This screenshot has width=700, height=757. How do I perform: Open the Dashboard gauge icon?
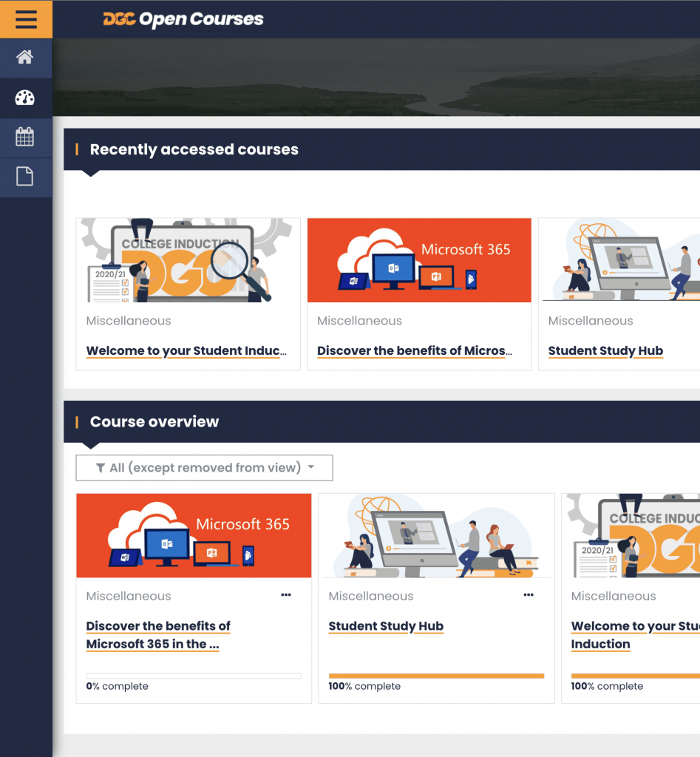coord(25,98)
